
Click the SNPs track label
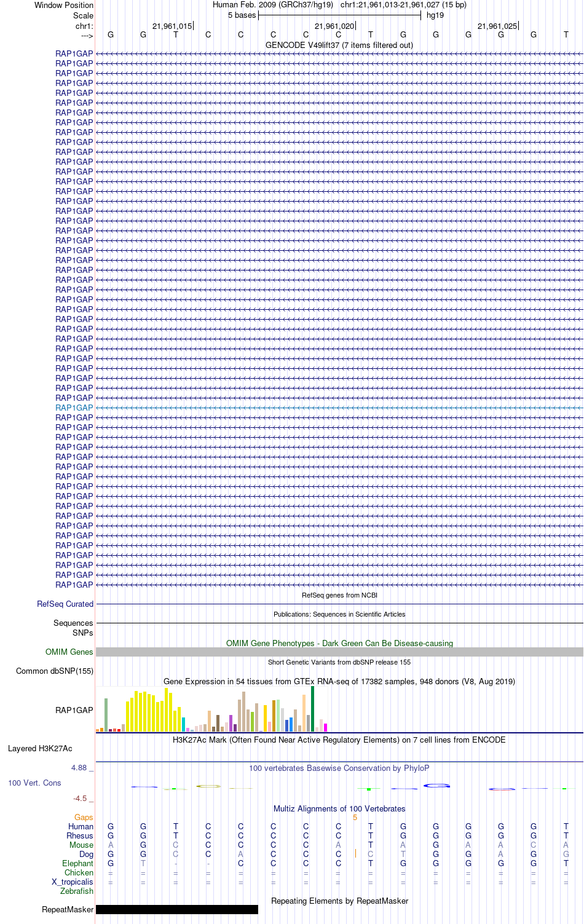tap(83, 633)
